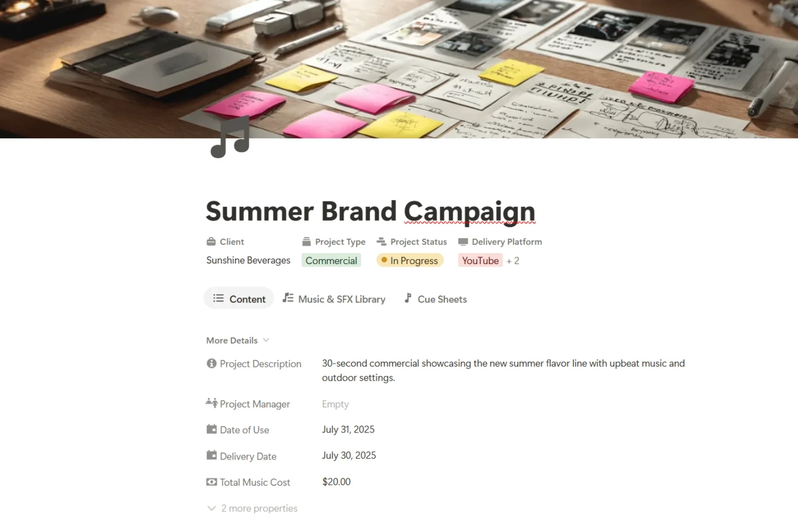Open the In Progress status dropdown
Image resolution: width=798 pixels, height=532 pixels.
pos(410,261)
